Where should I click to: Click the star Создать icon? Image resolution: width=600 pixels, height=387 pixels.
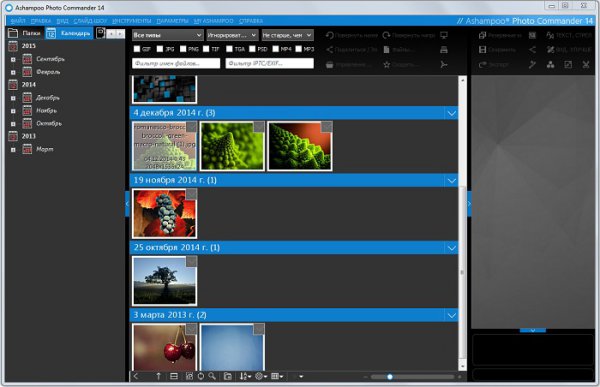pos(386,65)
